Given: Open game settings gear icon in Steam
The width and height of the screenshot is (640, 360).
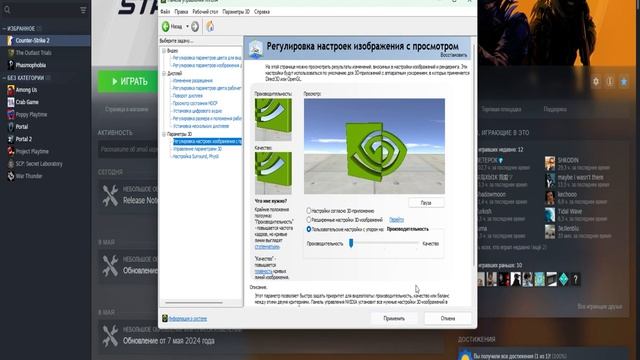Looking at the screenshot, I should click(x=596, y=82).
